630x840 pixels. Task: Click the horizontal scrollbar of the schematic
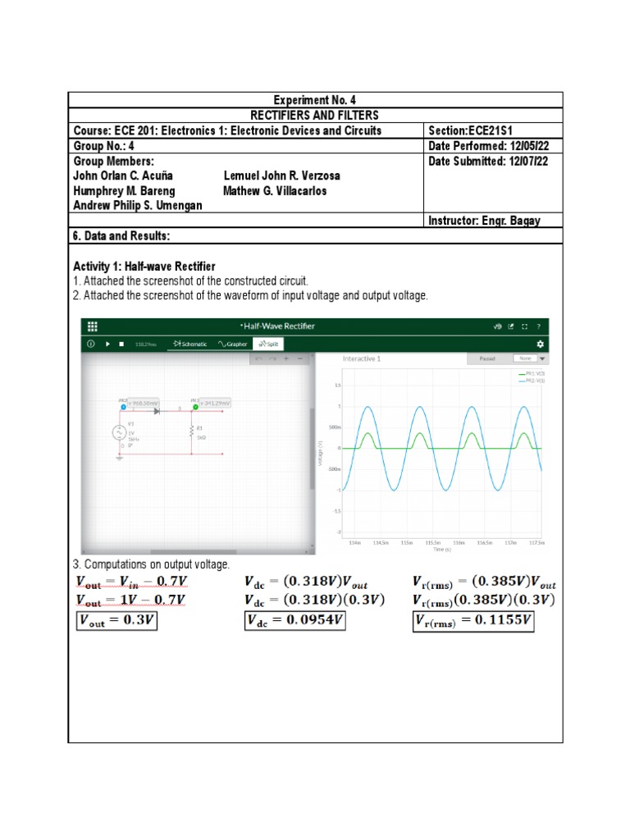pos(194,552)
